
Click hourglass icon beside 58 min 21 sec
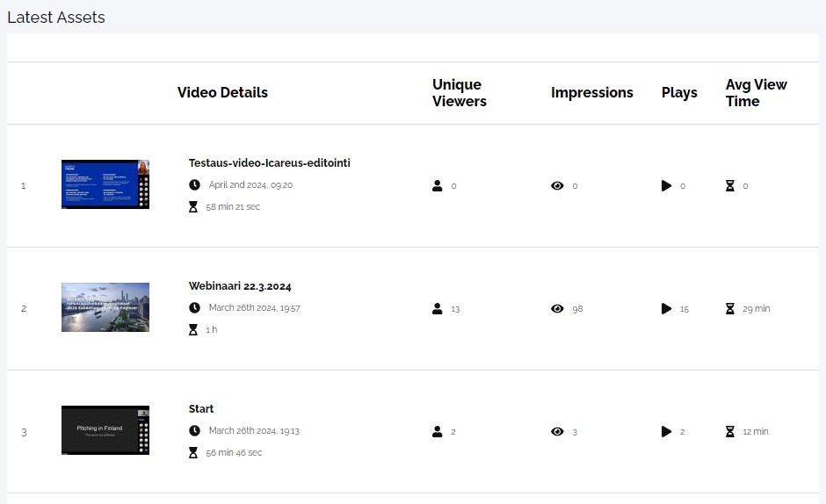tap(193, 207)
